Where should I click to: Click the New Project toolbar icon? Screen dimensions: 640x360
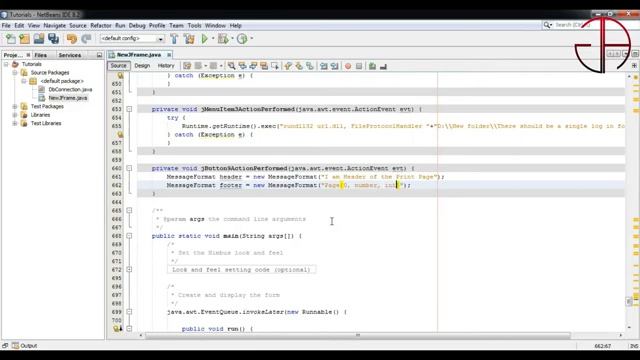24,39
